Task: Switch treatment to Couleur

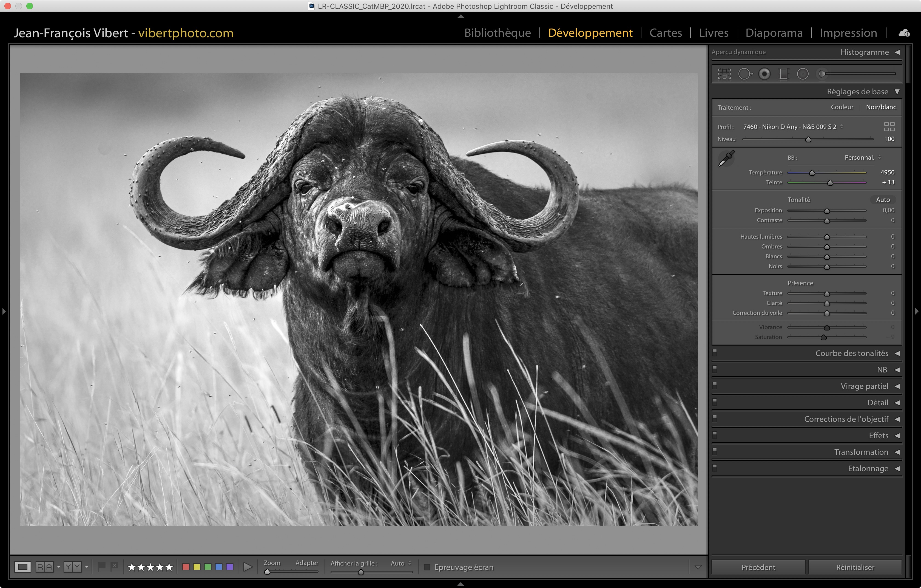Action: click(842, 107)
